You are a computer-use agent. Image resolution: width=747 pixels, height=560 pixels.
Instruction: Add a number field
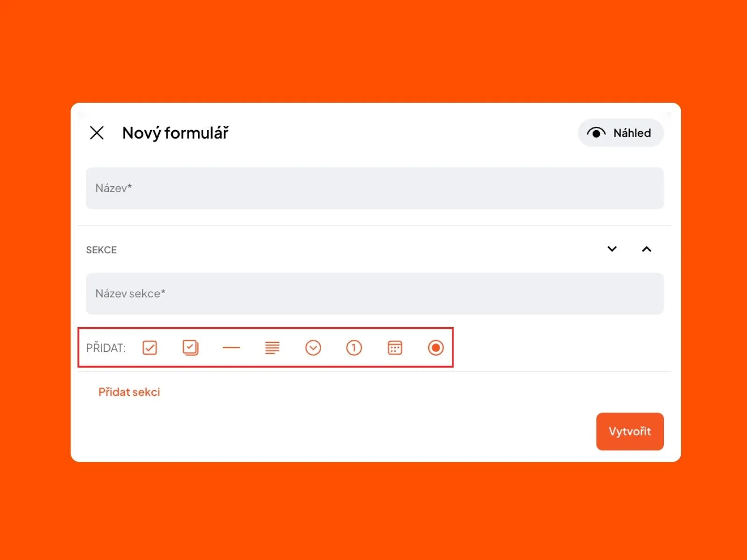pos(354,348)
